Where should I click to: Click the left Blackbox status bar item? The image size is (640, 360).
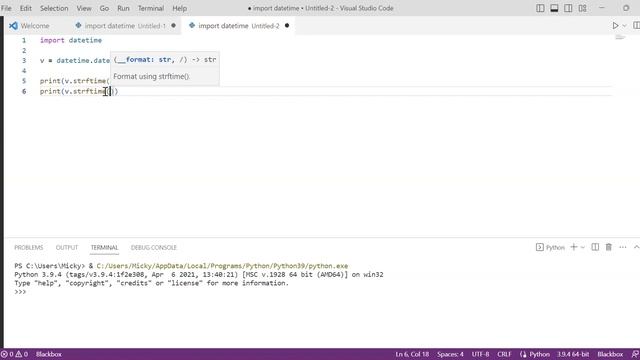tap(49, 354)
